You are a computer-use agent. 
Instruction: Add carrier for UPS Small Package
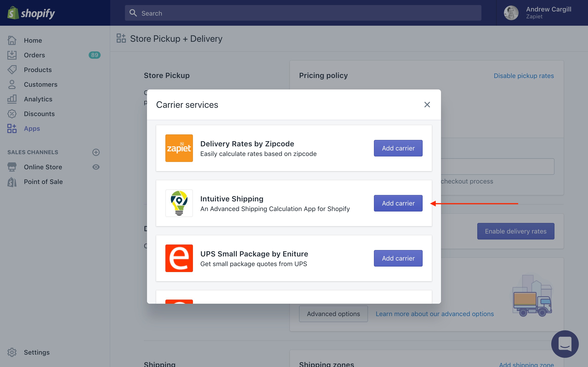pyautogui.click(x=398, y=258)
